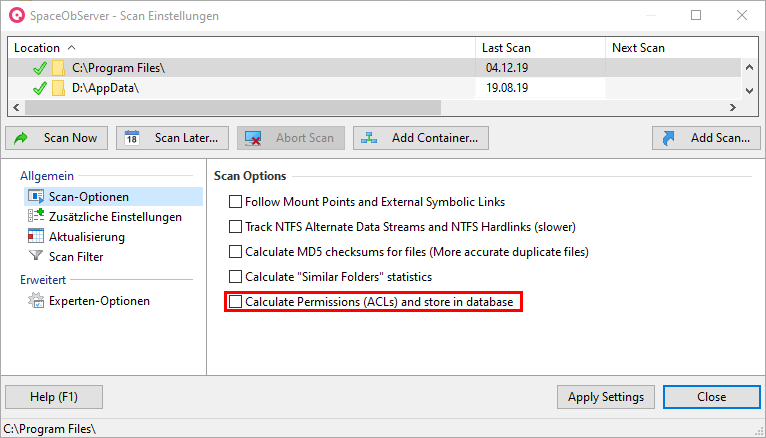This screenshot has width=766, height=438.
Task: Click the Last Scan column header
Action: pos(540,48)
